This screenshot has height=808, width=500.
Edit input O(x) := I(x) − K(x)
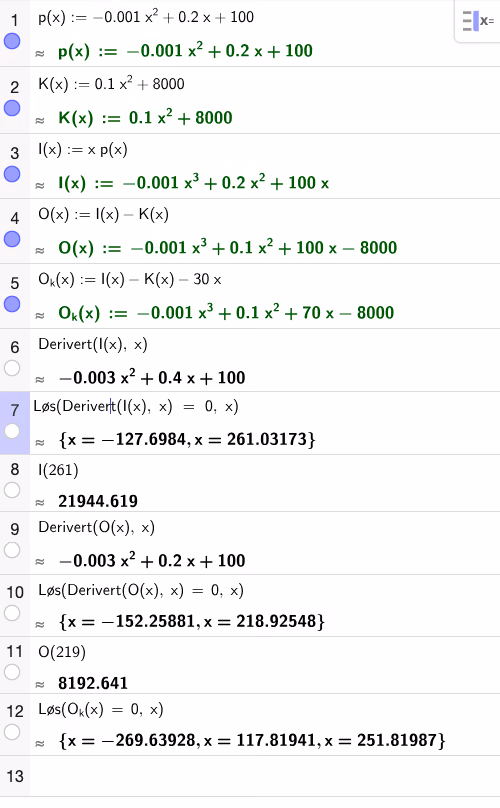[103, 214]
